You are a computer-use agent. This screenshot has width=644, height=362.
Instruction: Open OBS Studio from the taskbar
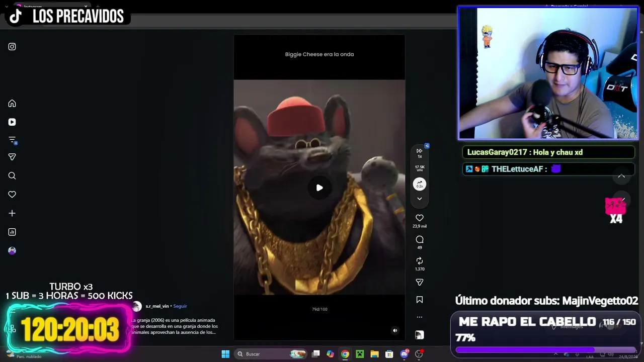click(x=419, y=354)
